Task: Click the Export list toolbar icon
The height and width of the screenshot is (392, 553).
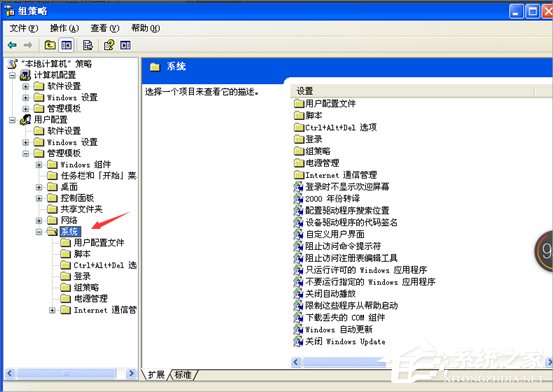Action: 87,45
